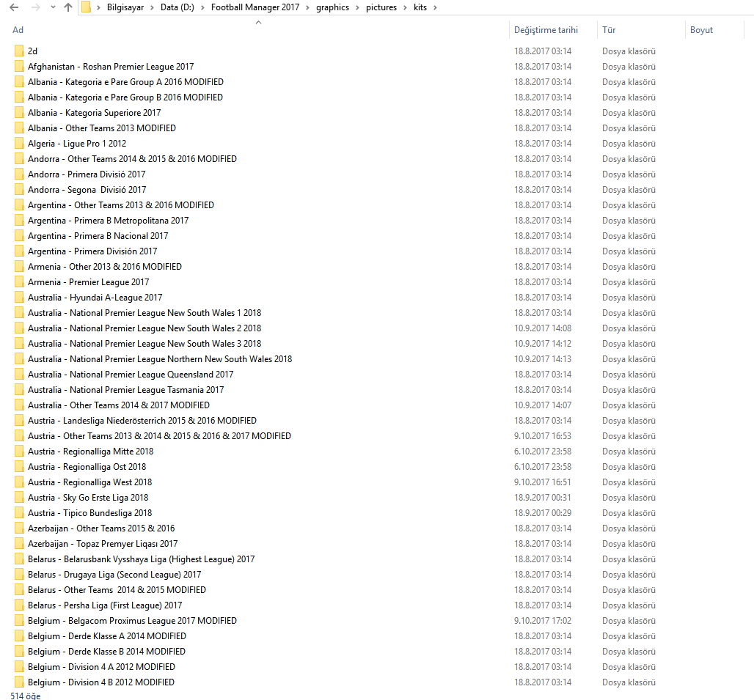
Task: Expand chevron after Data (D:) breadcrumb
Action: (202, 7)
